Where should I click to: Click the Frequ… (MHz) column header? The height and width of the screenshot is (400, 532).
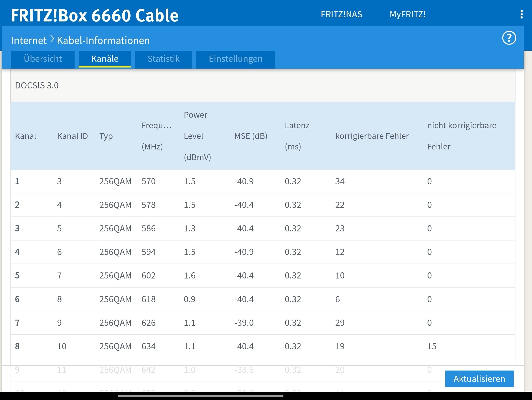point(156,136)
